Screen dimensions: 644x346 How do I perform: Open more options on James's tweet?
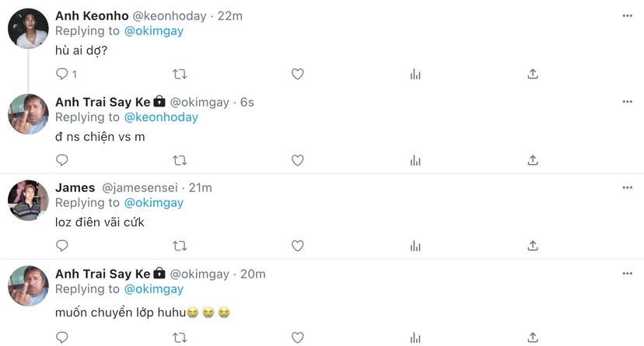(627, 187)
